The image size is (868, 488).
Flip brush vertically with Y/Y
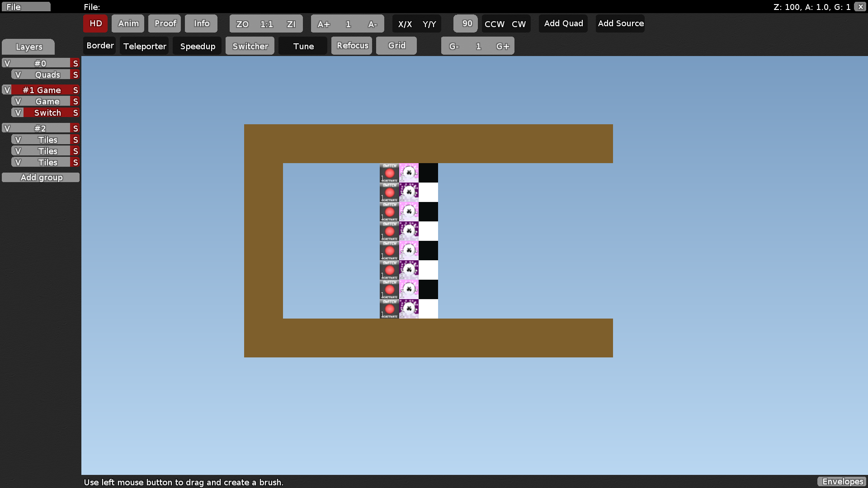tap(429, 23)
